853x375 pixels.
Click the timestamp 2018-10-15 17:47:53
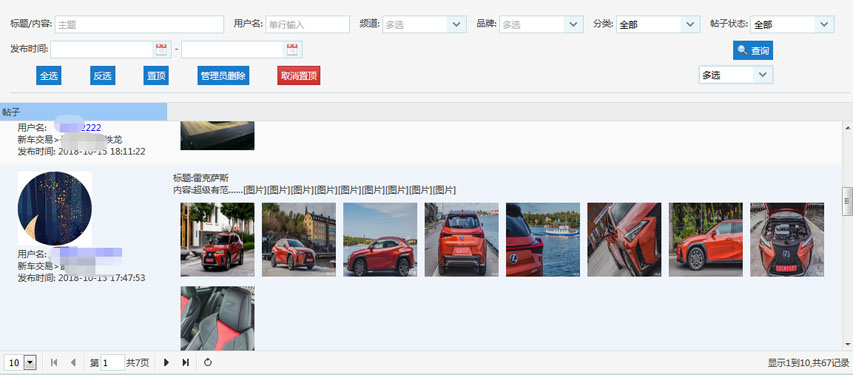click(102, 278)
